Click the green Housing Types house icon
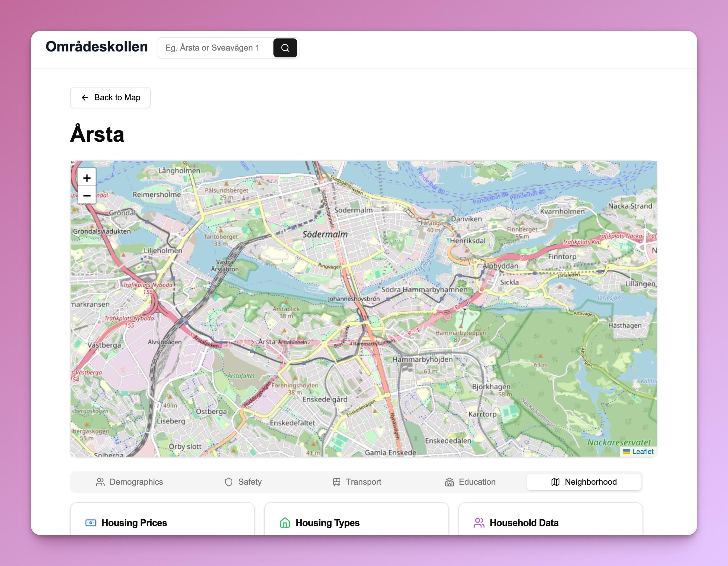The width and height of the screenshot is (728, 566). [x=285, y=523]
